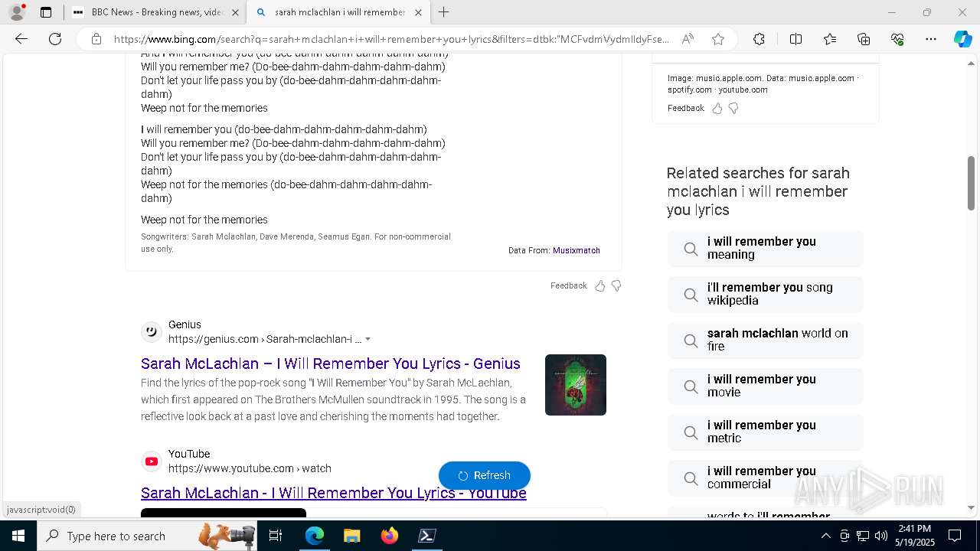Image resolution: width=980 pixels, height=551 pixels.
Task: Open the Extensions menu
Action: tap(759, 39)
